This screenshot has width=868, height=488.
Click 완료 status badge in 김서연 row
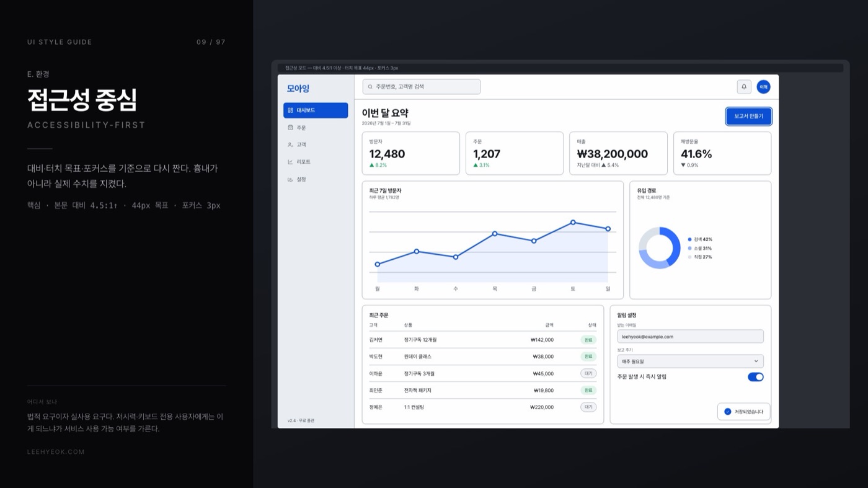coord(588,340)
